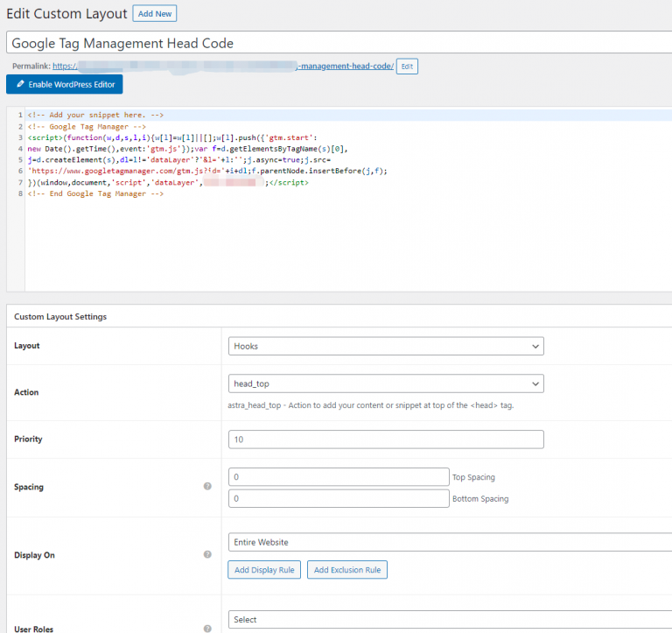Click Add Exclusion Rule button
The height and width of the screenshot is (633, 672).
pos(347,570)
